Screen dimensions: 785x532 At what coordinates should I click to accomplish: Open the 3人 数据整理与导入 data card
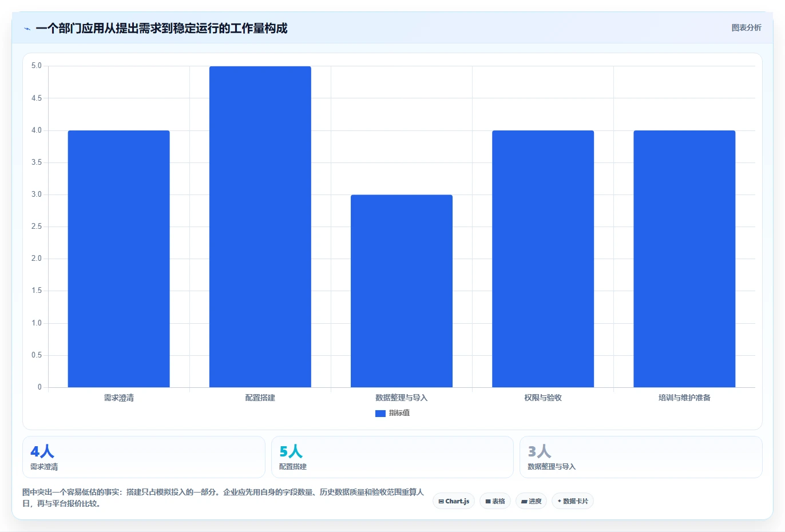[x=641, y=457]
